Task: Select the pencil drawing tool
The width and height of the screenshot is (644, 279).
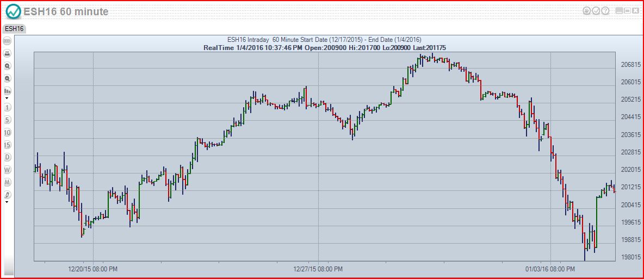Action: click(x=8, y=194)
